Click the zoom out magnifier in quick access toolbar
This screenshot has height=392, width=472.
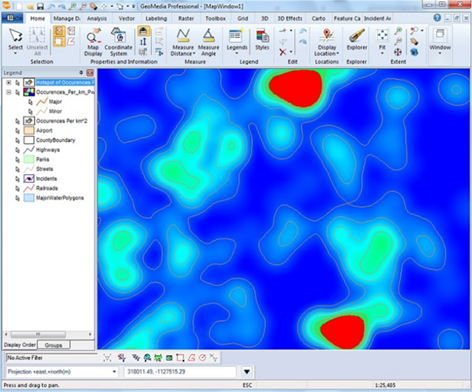(x=83, y=6)
